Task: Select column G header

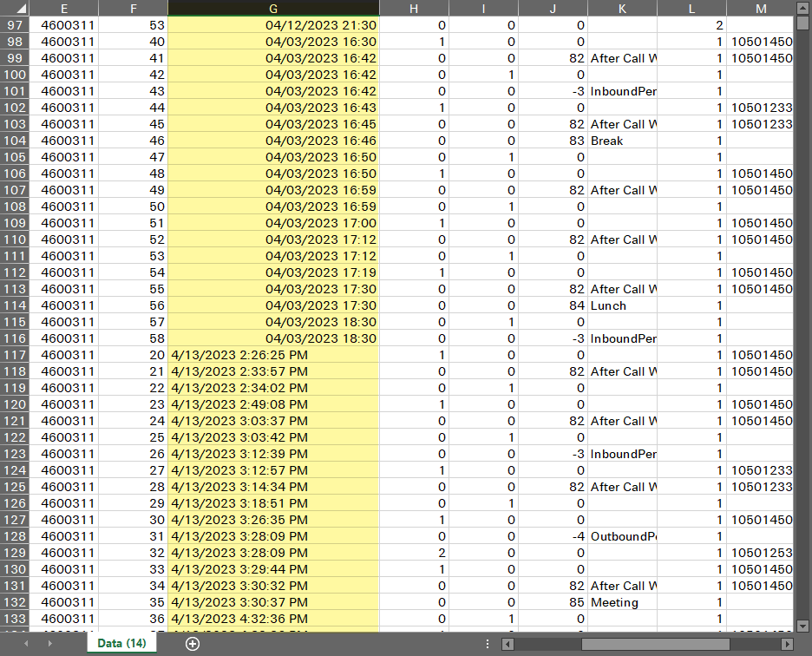Action: 272,8
